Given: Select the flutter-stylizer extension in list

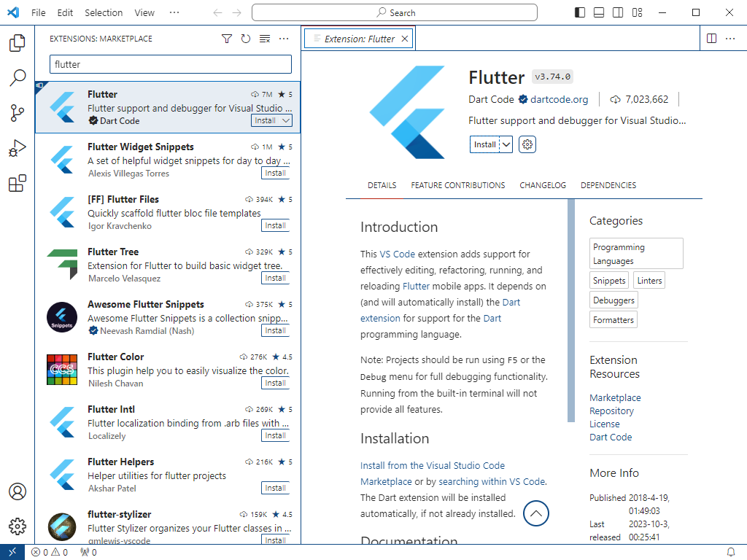Looking at the screenshot, I should 168,526.
